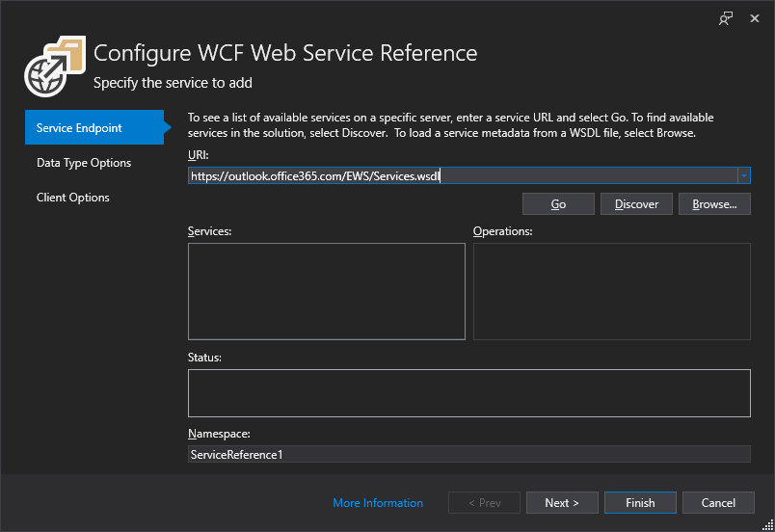
Task: Click inside the URI input field
Action: (463, 175)
